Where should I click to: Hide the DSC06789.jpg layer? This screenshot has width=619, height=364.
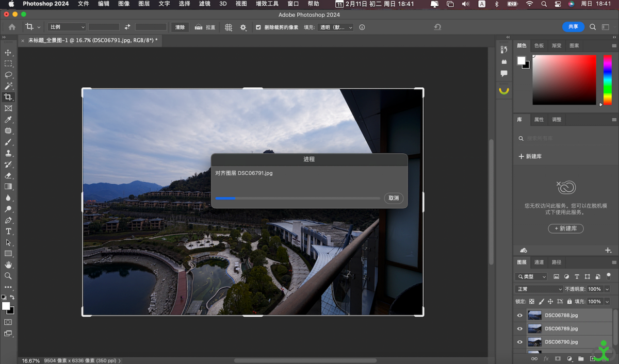point(519,328)
